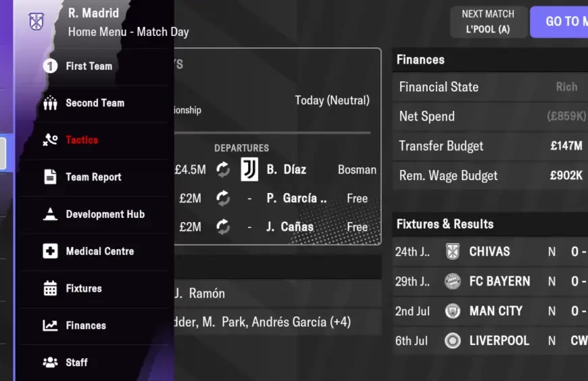This screenshot has width=588, height=381.
Task: Click the Juventus crest beside B. Díaz
Action: pyautogui.click(x=249, y=170)
